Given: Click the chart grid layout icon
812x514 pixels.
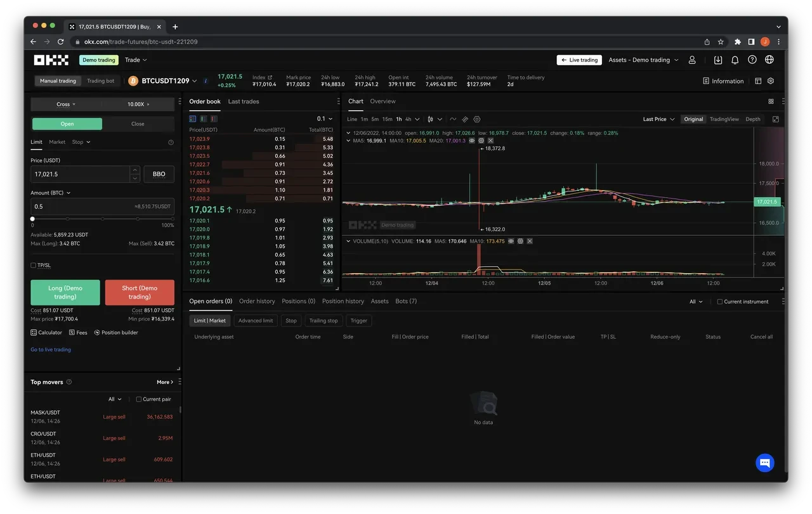Looking at the screenshot, I should tap(771, 101).
